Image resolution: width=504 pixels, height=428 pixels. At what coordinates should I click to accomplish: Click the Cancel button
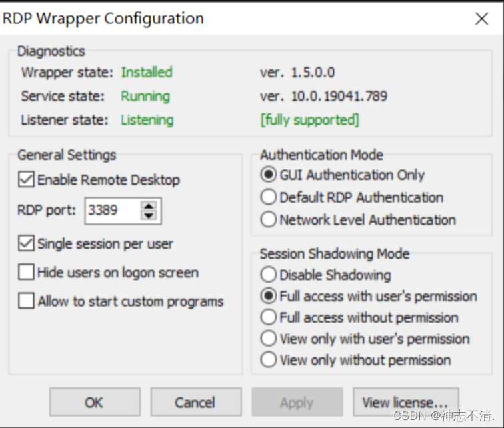(196, 402)
